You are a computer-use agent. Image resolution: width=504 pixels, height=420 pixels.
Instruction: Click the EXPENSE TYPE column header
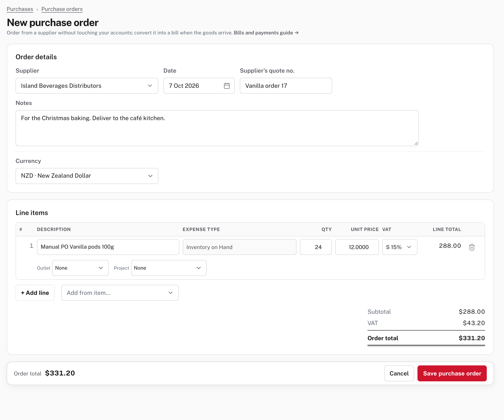coord(201,230)
